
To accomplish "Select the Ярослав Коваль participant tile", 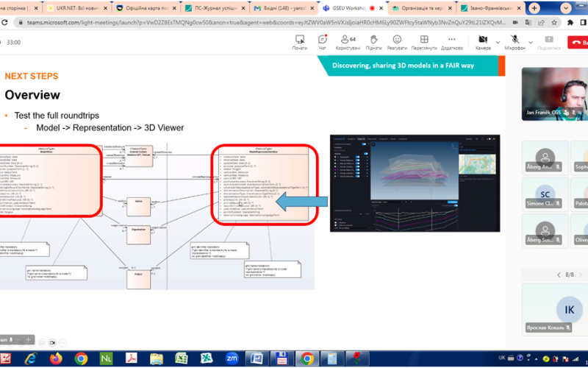I will pos(555,308).
